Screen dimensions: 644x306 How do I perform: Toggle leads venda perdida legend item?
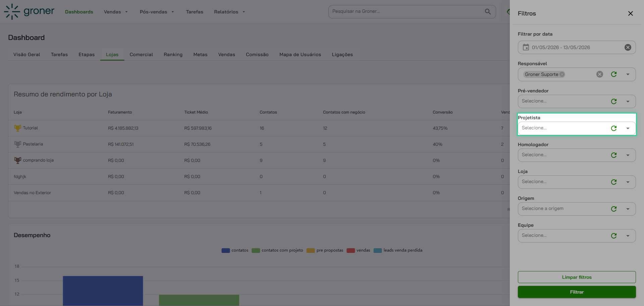tap(398, 250)
